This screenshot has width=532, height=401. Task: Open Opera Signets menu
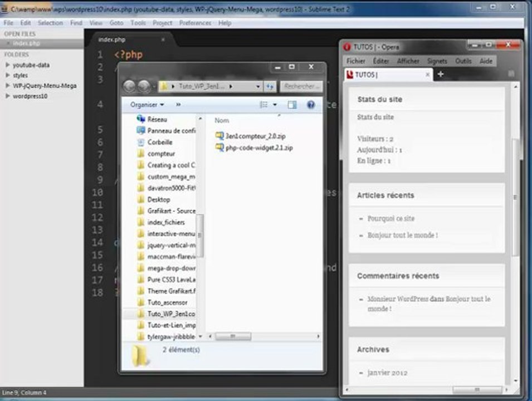click(437, 61)
